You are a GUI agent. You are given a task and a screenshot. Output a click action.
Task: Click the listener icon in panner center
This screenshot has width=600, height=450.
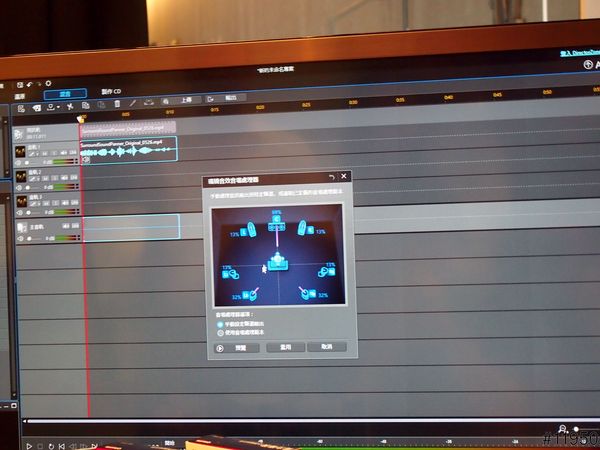(278, 262)
